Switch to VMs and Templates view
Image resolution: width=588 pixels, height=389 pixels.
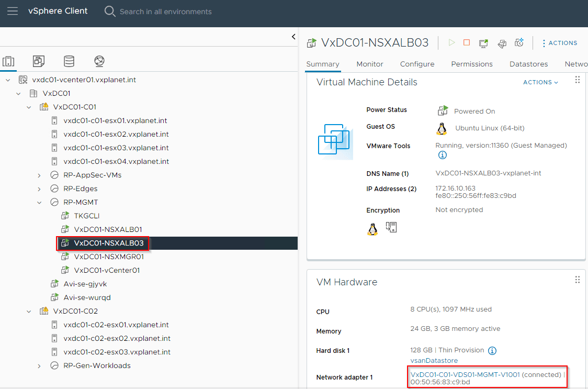39,61
